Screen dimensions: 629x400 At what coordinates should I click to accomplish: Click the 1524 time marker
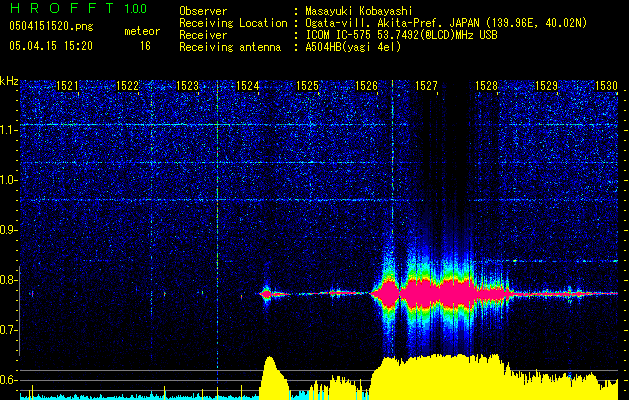(247, 85)
